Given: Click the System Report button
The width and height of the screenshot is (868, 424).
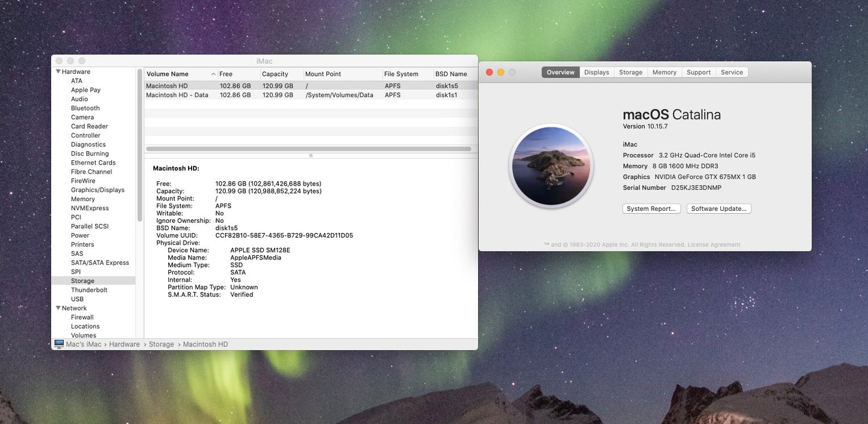Looking at the screenshot, I should [651, 207].
